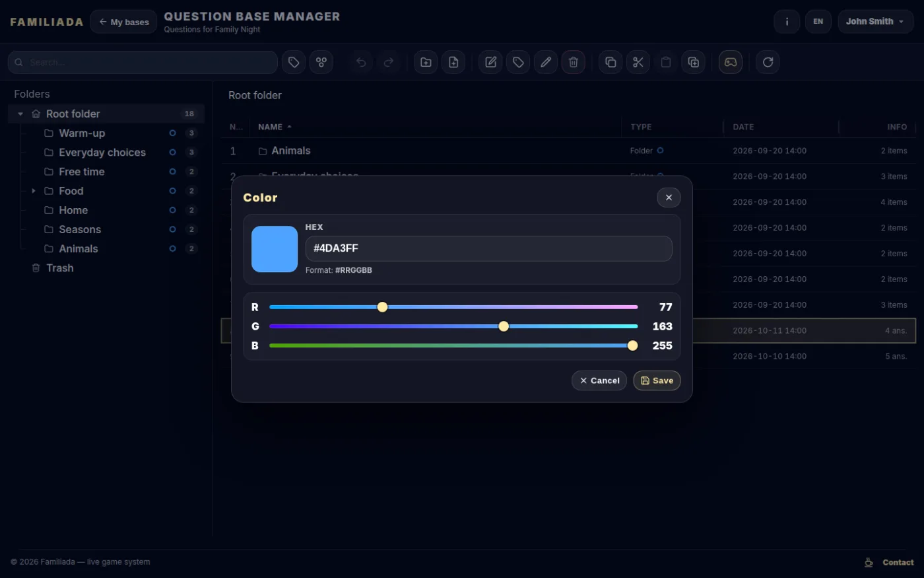Click the gamepad icon
924x578 pixels.
pos(731,62)
